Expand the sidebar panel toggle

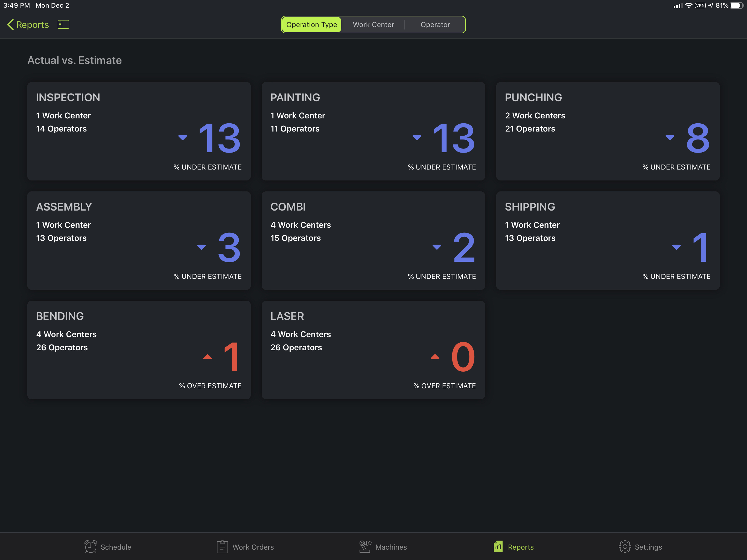(63, 24)
